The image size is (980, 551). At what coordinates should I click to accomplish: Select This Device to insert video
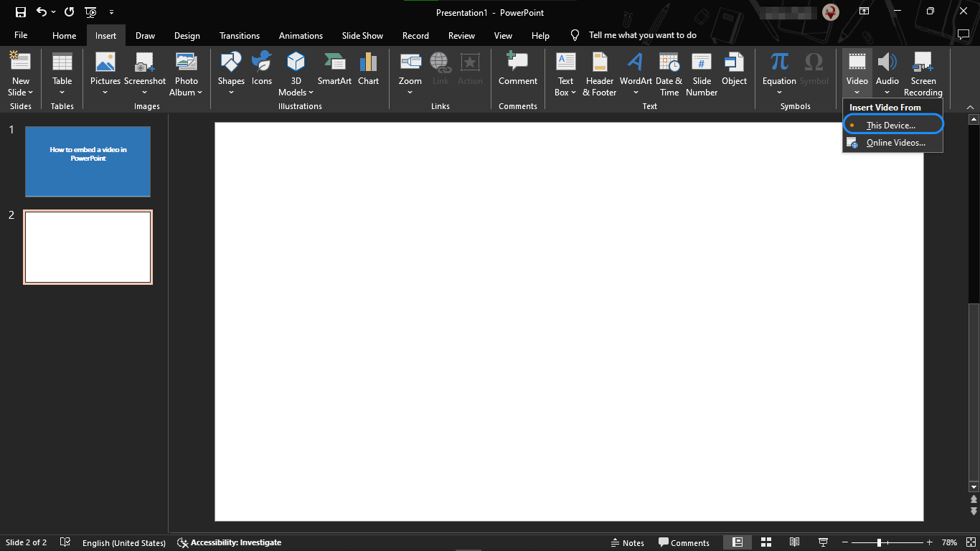[x=892, y=124]
